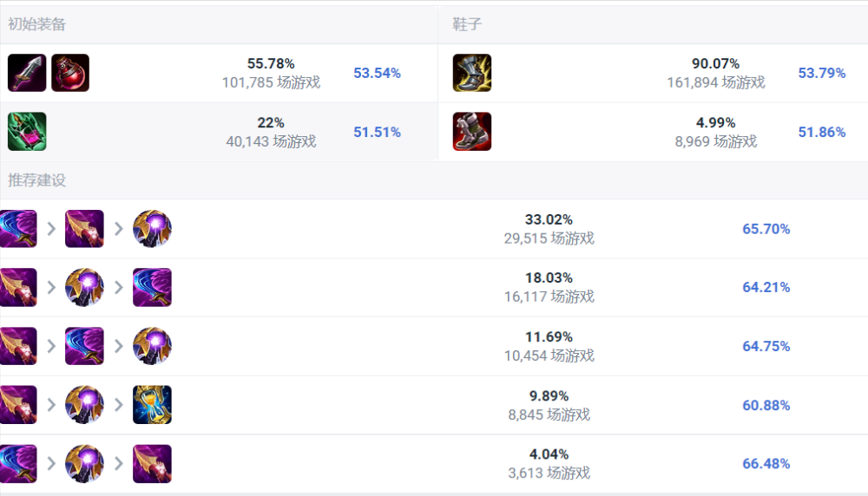Click the middle item in the 18.03% build
Screen dimensions: 868x496
click(x=84, y=287)
